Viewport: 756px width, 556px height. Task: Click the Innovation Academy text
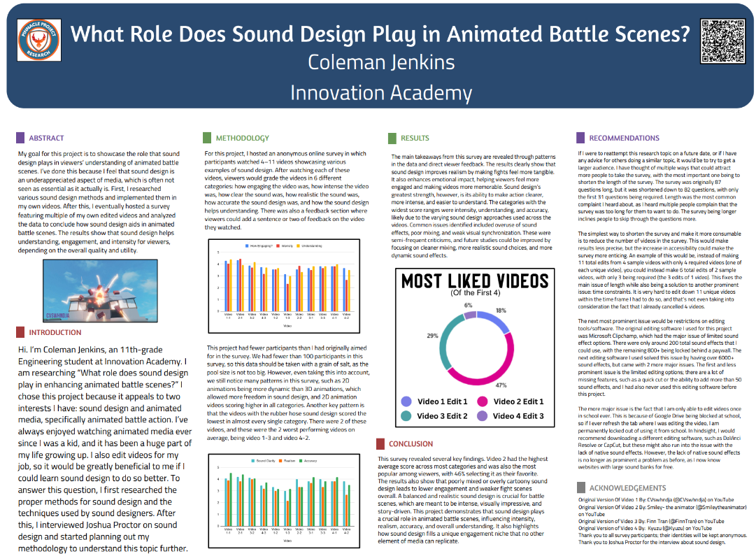point(381,92)
